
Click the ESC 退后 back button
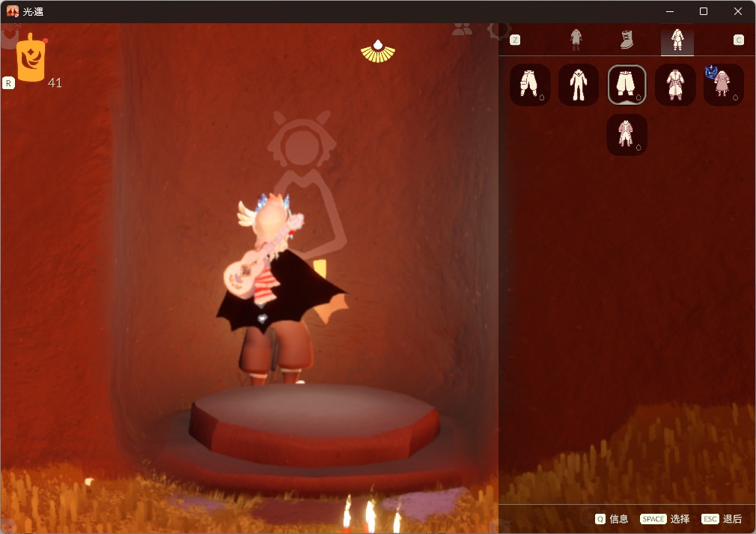(x=722, y=519)
